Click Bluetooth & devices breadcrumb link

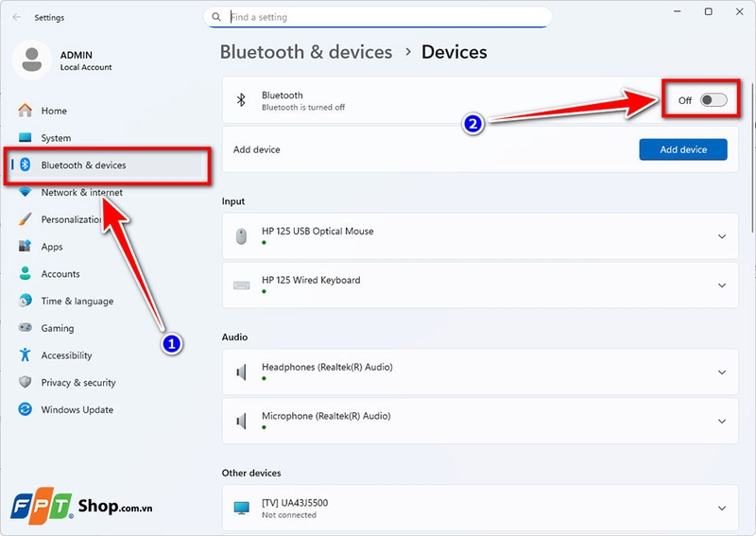(x=306, y=52)
